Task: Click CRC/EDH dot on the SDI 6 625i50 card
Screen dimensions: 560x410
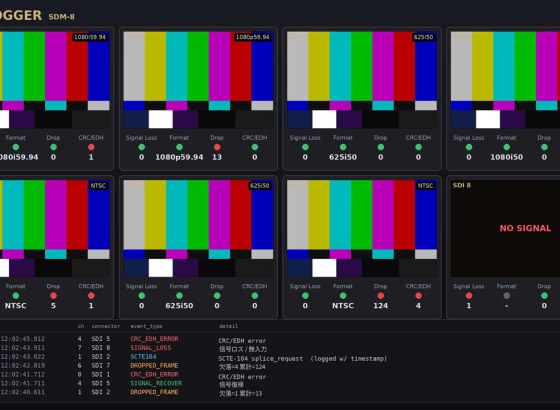Action: 255,296
